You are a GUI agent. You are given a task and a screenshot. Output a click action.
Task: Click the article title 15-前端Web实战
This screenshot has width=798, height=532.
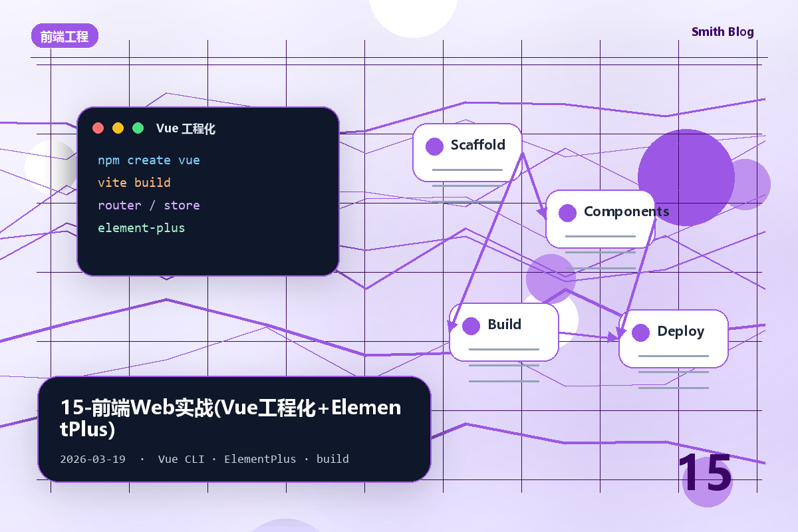point(231,418)
